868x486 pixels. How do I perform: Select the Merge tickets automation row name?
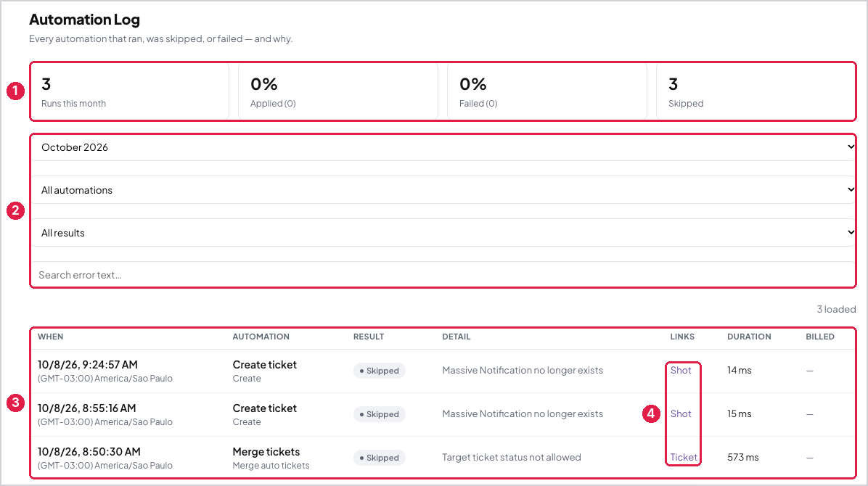point(266,452)
